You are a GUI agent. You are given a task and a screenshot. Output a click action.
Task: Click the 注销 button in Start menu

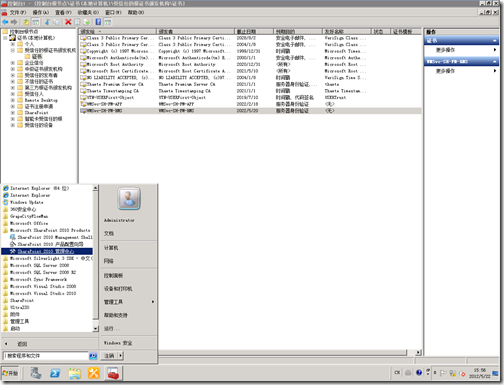[x=109, y=356]
